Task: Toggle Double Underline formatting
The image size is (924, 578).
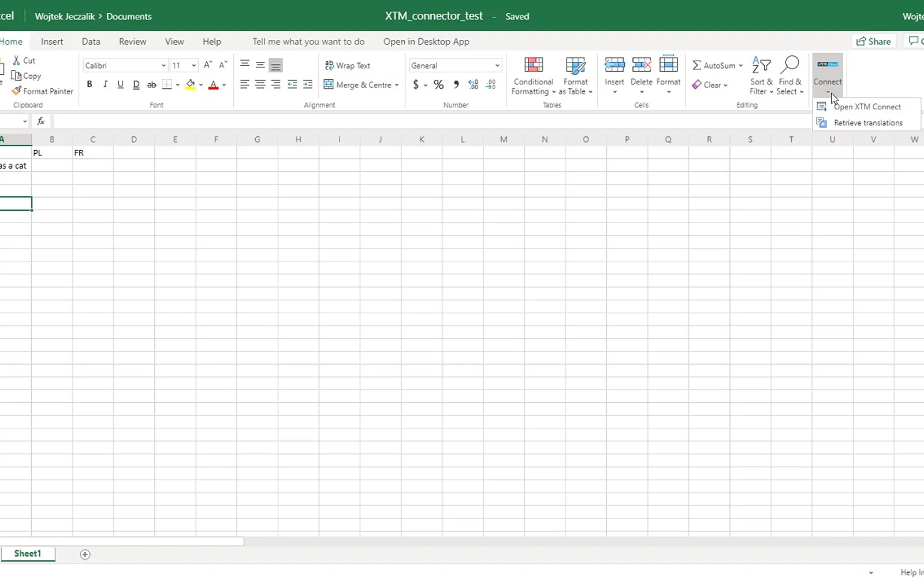Action: (136, 84)
